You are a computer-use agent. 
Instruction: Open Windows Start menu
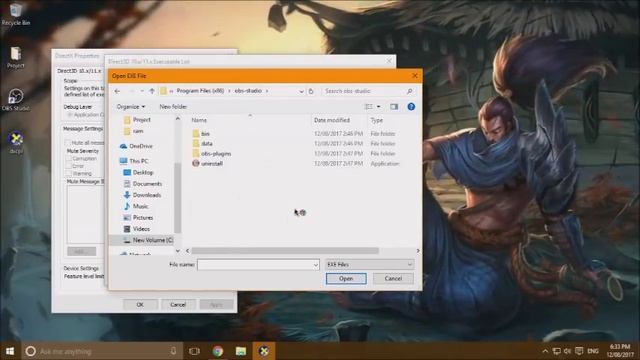10,351
